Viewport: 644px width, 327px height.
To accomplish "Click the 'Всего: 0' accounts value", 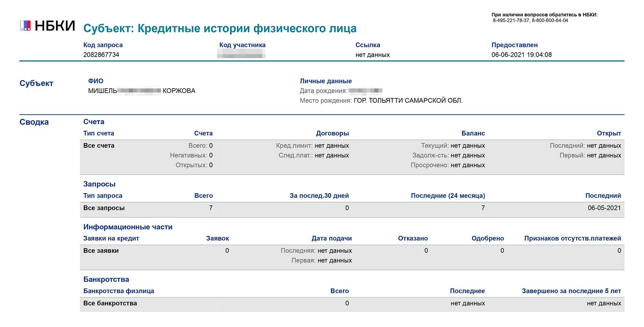I will (x=200, y=146).
